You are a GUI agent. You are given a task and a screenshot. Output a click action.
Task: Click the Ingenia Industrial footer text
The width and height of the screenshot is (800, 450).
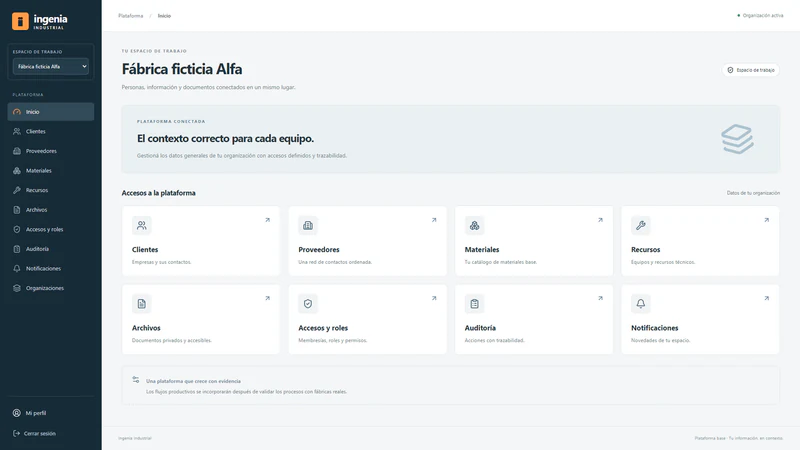[x=135, y=438]
